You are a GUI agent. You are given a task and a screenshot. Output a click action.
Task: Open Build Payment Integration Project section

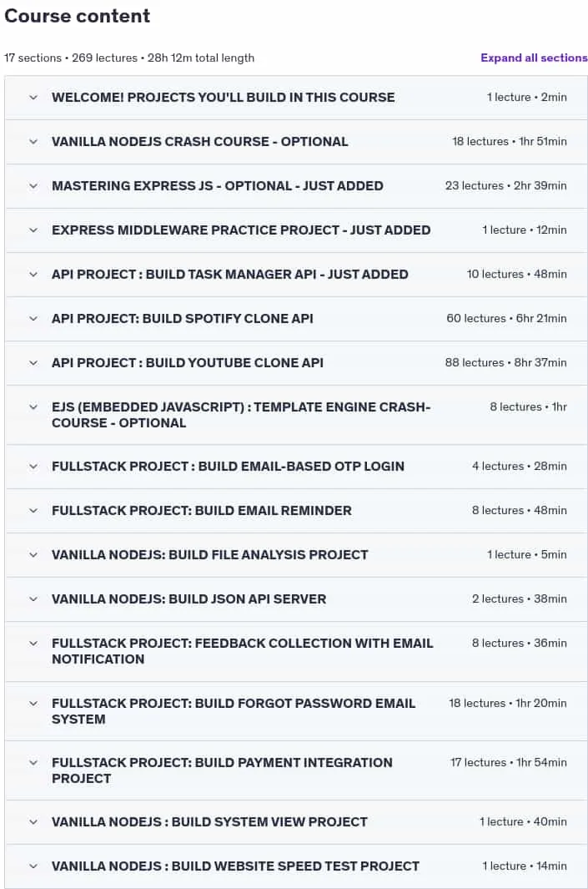[x=222, y=770]
